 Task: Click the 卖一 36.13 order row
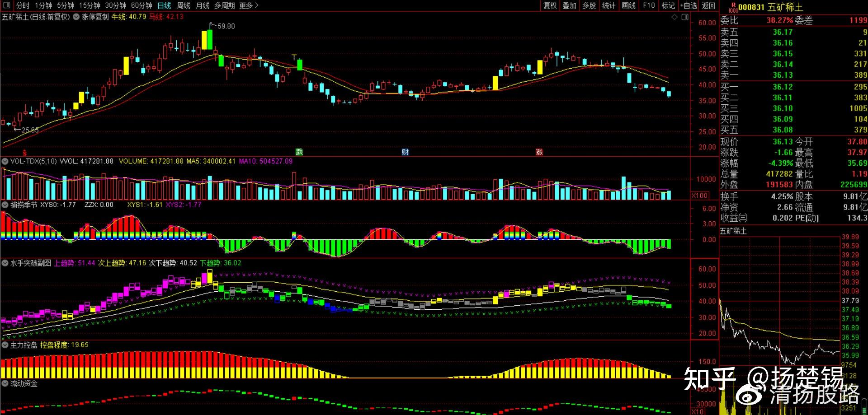tap(793, 75)
